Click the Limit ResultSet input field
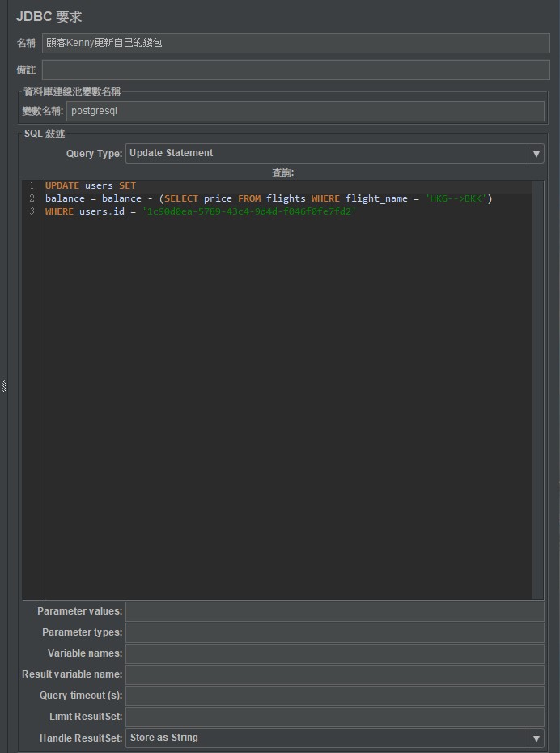Viewport: 560px width, 753px height. pos(334,717)
